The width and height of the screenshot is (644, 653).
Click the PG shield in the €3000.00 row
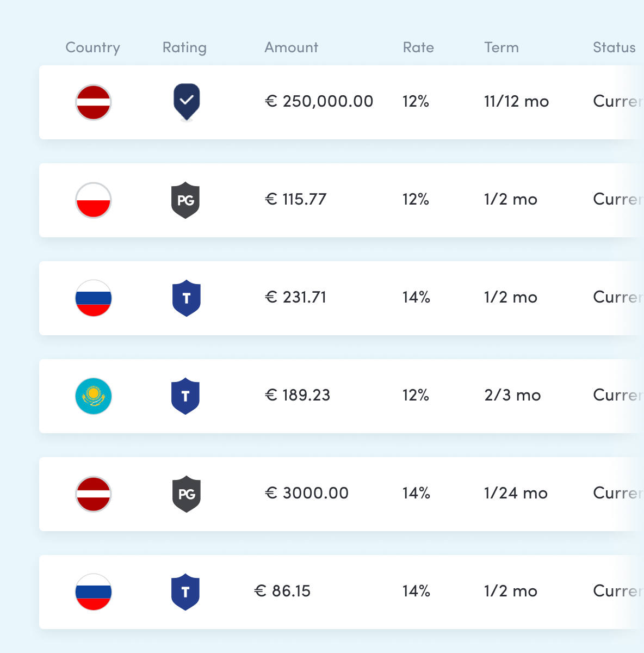tap(186, 494)
